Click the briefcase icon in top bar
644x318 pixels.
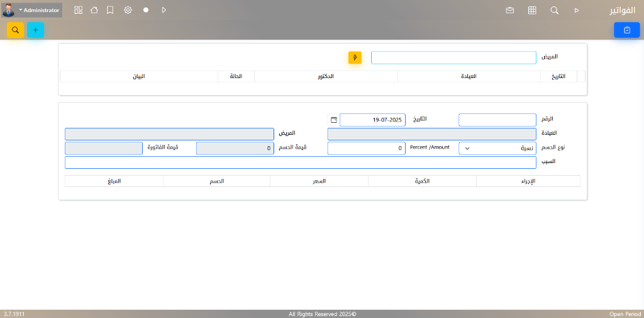click(510, 10)
